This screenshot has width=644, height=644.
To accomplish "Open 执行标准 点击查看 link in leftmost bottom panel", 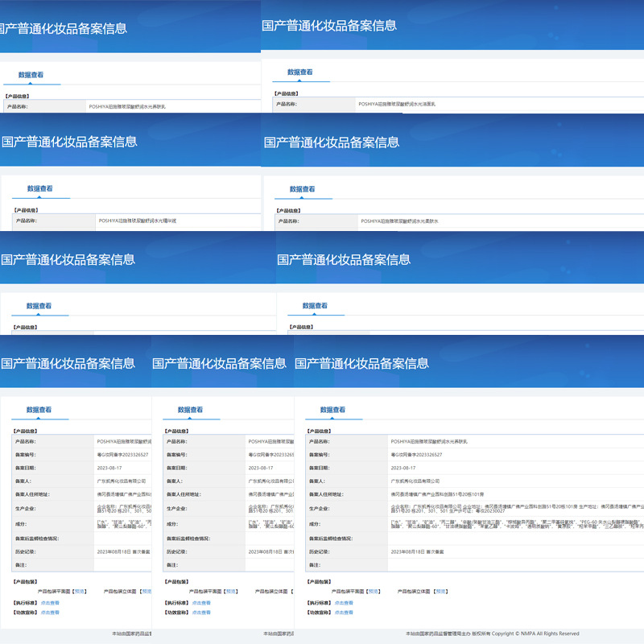I will click(50, 603).
